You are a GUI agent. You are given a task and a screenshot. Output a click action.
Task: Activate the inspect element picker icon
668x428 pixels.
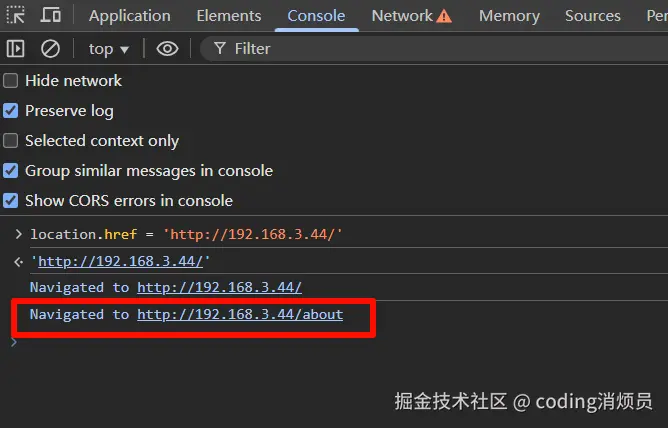(16, 15)
